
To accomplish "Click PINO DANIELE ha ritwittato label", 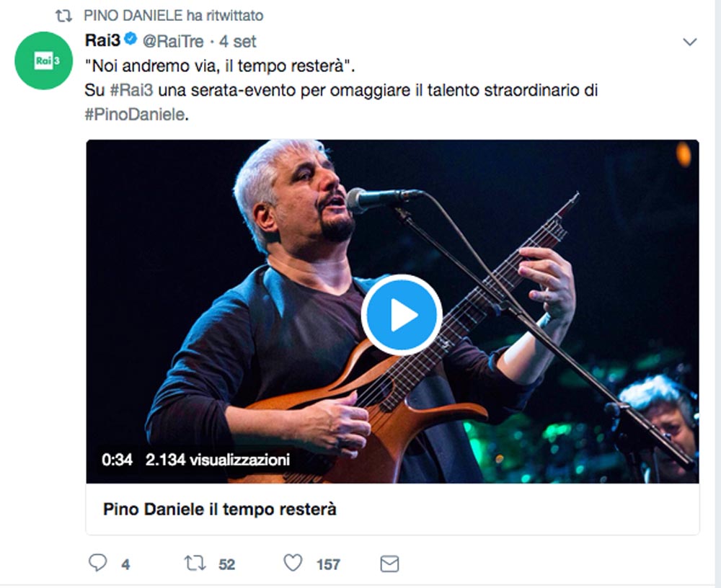I will [x=173, y=16].
